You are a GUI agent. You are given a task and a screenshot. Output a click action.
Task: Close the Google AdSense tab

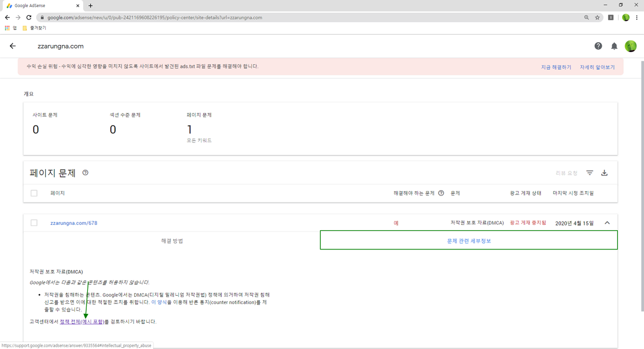[78, 6]
